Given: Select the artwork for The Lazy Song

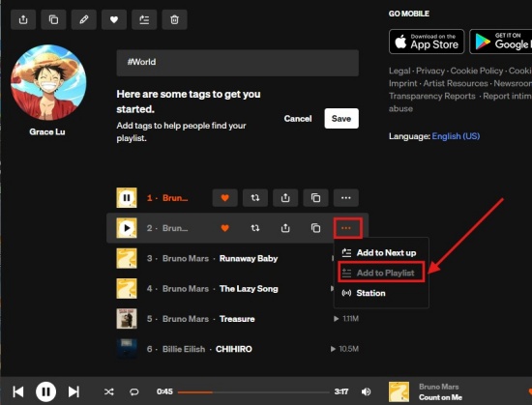Looking at the screenshot, I should 127,288.
